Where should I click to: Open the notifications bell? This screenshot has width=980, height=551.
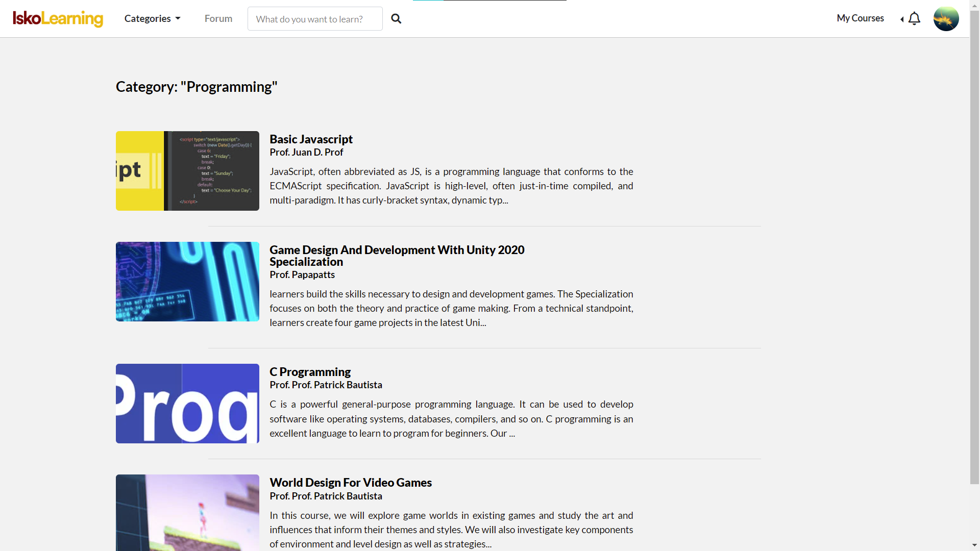(914, 18)
